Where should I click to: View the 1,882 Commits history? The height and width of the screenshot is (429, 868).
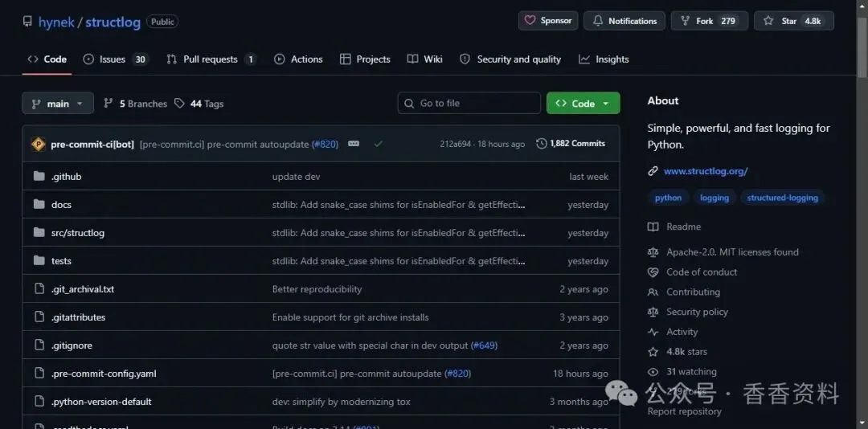(571, 143)
